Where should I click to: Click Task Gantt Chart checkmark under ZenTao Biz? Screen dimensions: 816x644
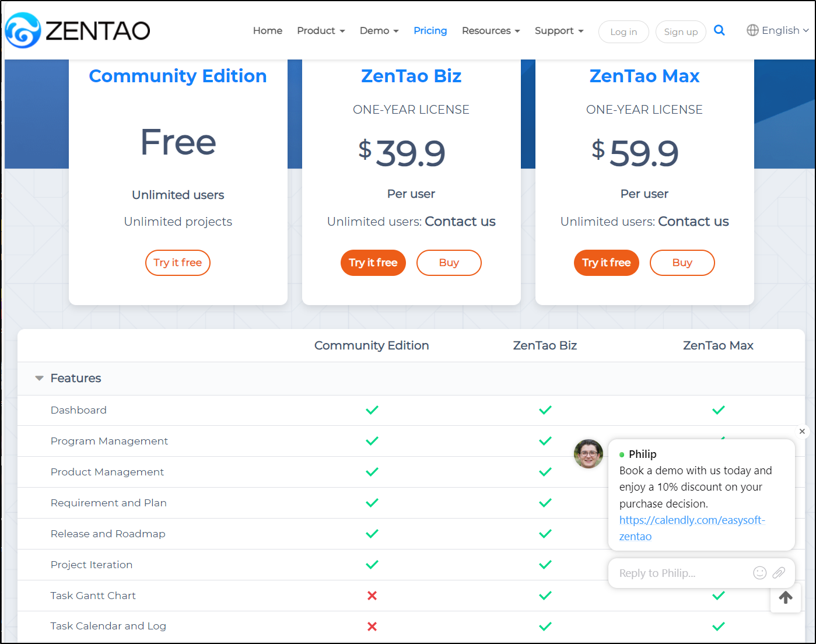545,596
